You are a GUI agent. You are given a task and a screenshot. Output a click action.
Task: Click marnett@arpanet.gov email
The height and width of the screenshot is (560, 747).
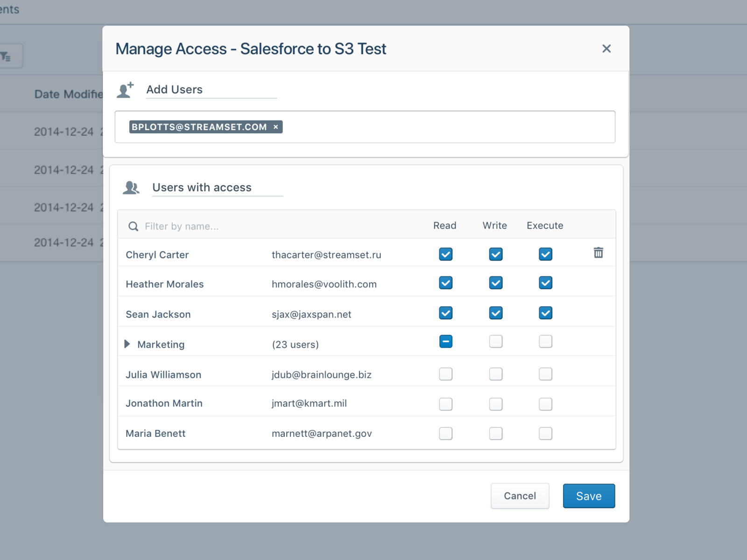[322, 434]
